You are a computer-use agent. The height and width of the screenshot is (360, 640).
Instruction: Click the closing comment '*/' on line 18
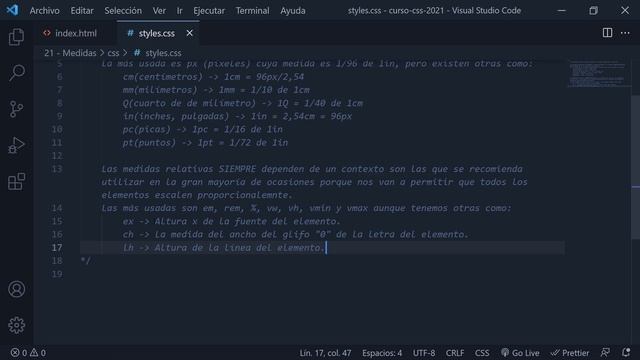(86, 260)
